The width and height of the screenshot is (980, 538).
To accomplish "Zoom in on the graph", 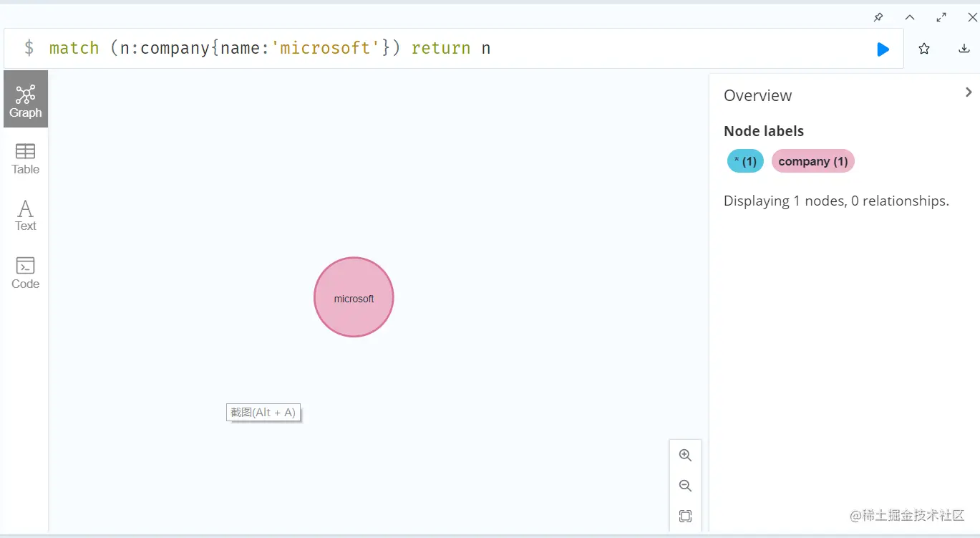I will click(685, 455).
